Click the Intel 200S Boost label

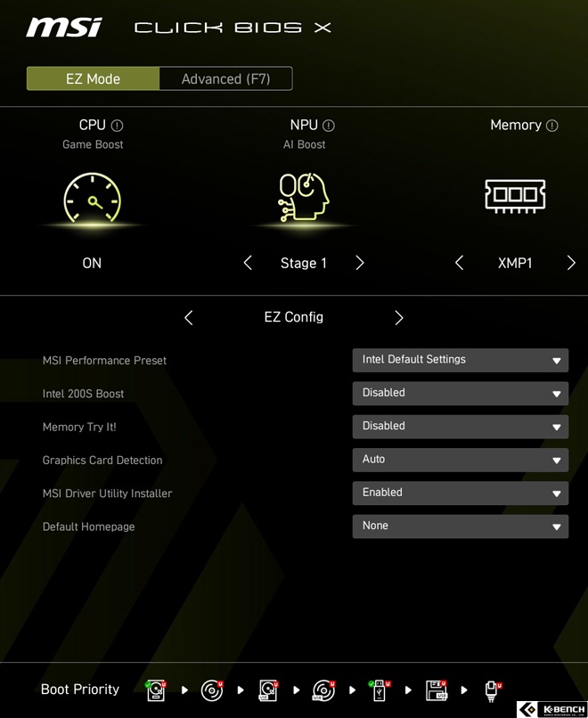(83, 394)
